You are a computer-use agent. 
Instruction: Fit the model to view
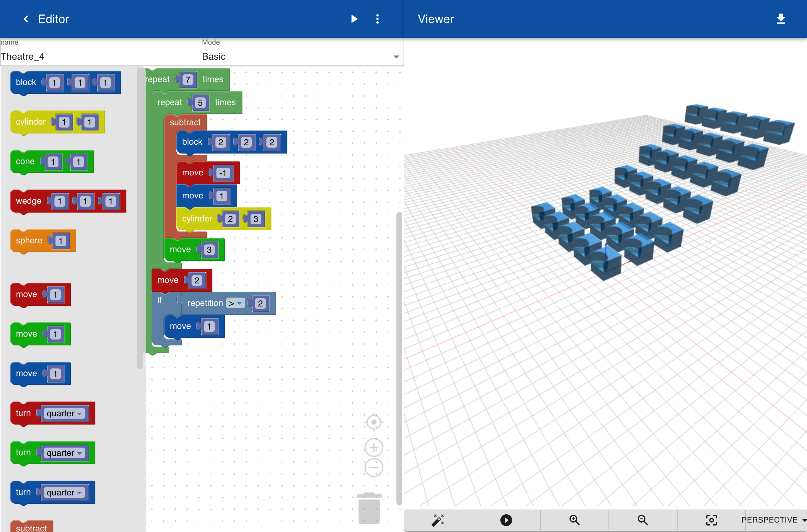711,520
